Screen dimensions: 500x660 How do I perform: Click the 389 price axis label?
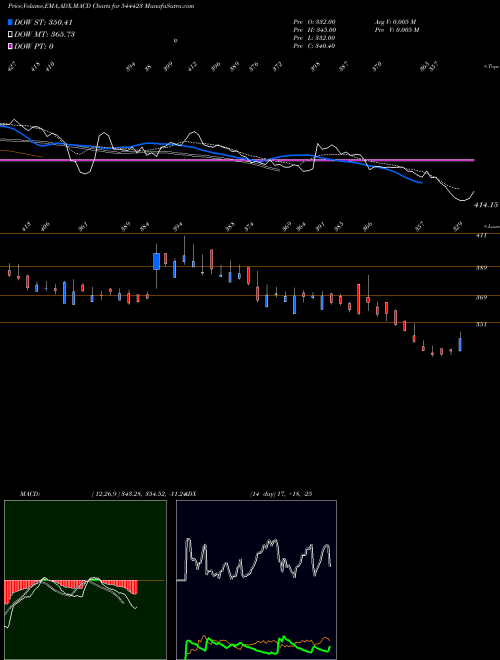(481, 268)
